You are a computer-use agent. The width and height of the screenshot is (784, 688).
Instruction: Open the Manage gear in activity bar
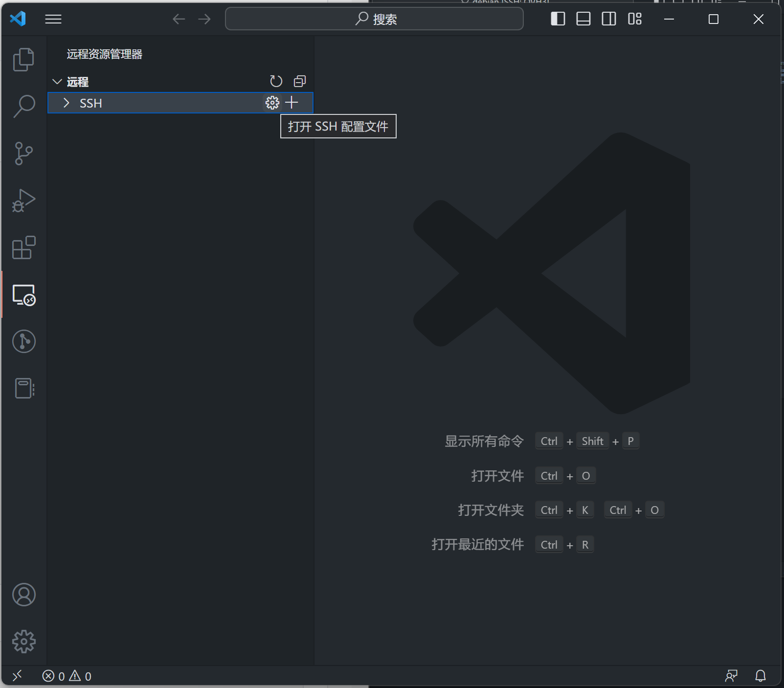(23, 642)
